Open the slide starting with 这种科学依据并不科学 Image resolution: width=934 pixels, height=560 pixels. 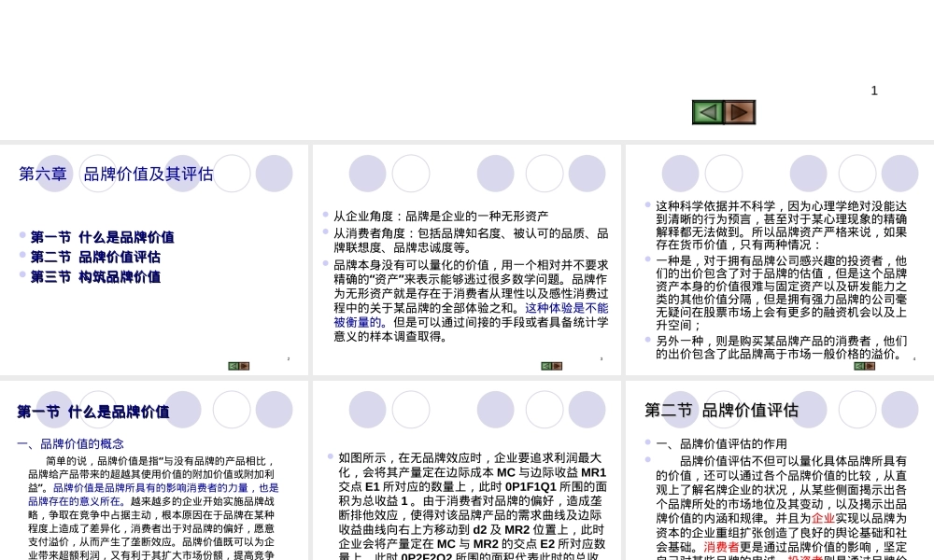[780, 259]
